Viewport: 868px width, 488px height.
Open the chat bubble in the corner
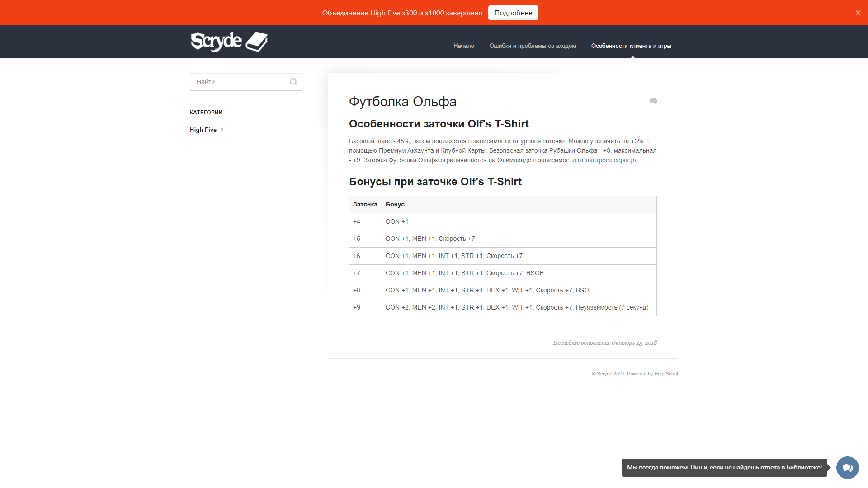(847, 468)
